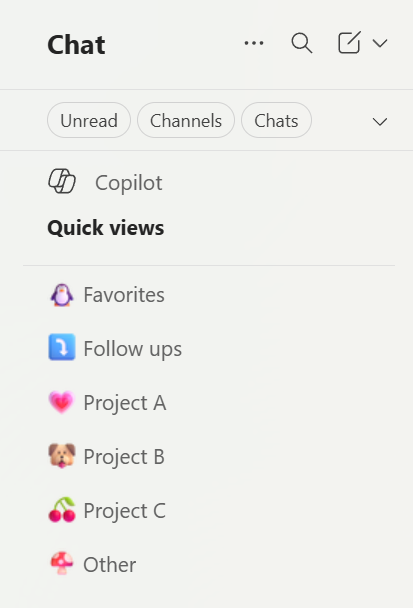Viewport: 413px width, 608px height.
Task: Click the new chat compose icon
Action: click(x=349, y=43)
